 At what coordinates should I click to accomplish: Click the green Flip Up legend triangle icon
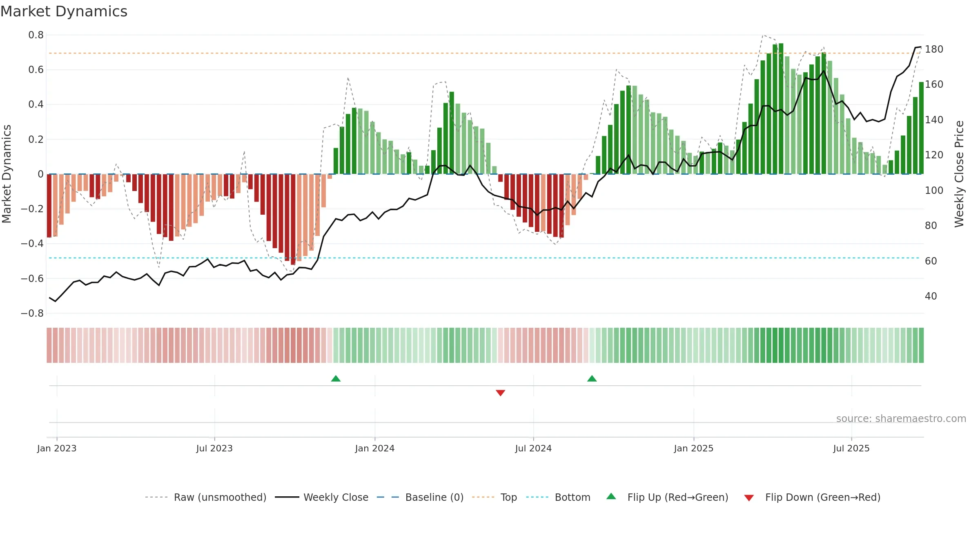(611, 496)
